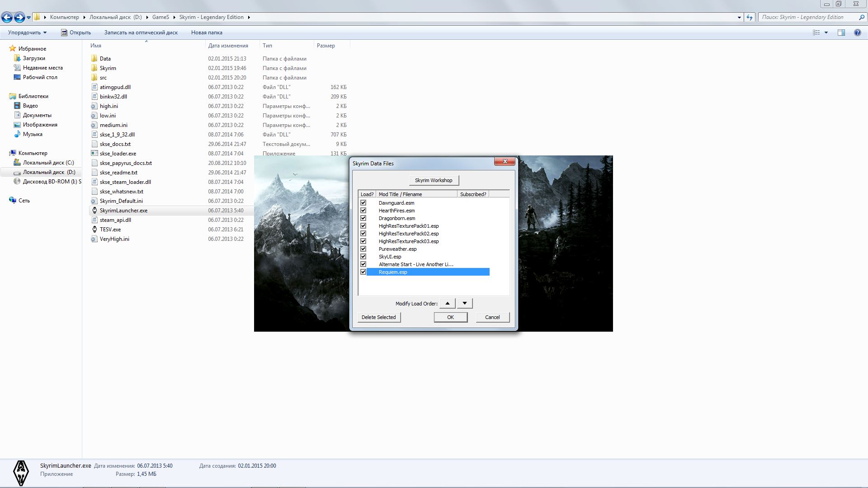Uncheck HearthFires.esm load checkbox
Viewport: 868px width, 488px height.
(363, 210)
